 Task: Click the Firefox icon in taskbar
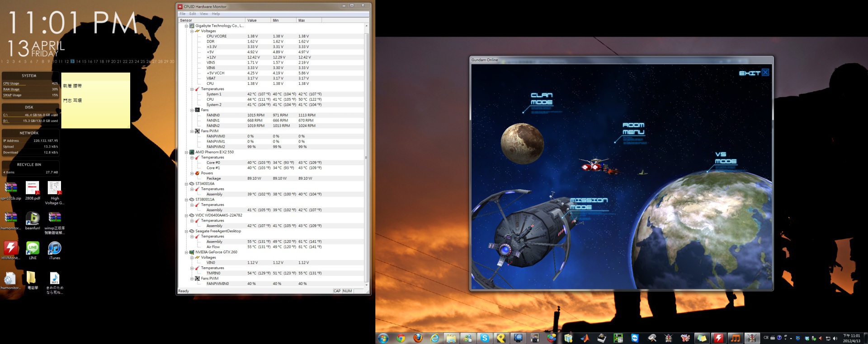[418, 338]
